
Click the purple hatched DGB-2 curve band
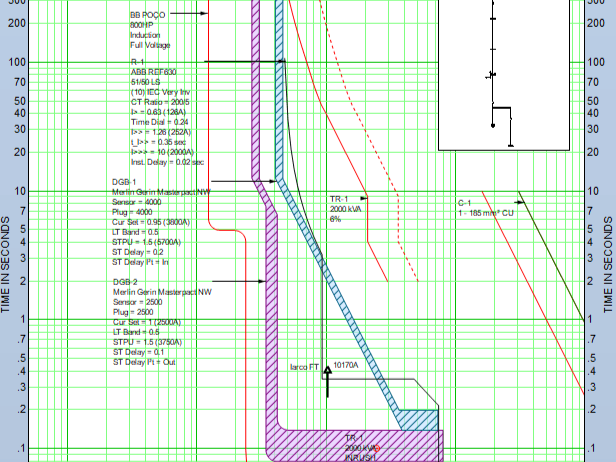click(x=268, y=300)
